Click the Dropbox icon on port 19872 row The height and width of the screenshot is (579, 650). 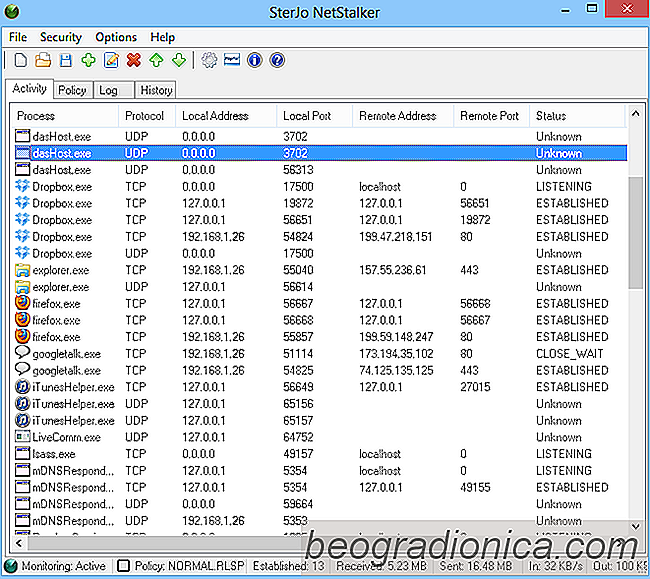pos(22,203)
